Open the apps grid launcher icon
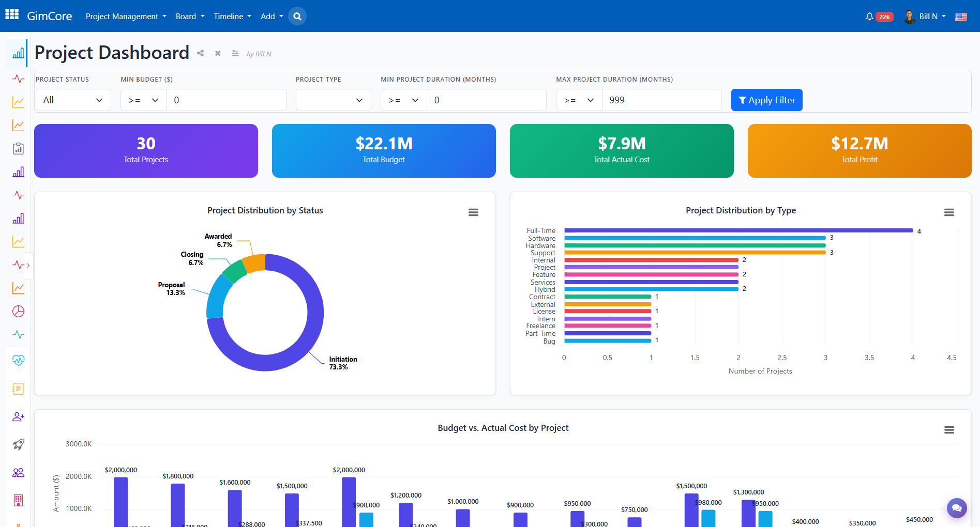Viewport: 980px width, 527px height. coord(12,14)
